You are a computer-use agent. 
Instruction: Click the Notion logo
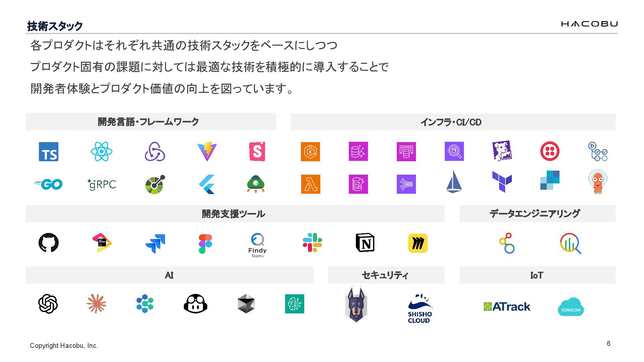(x=365, y=243)
